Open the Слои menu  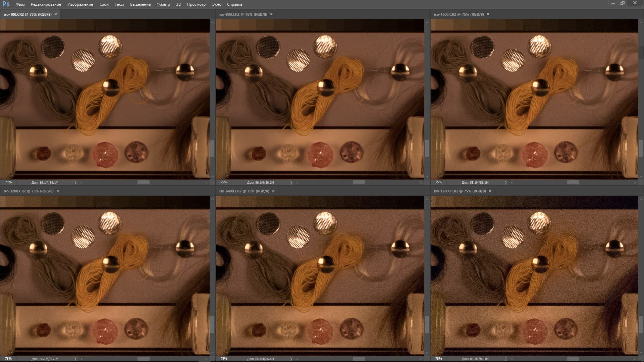tap(104, 4)
